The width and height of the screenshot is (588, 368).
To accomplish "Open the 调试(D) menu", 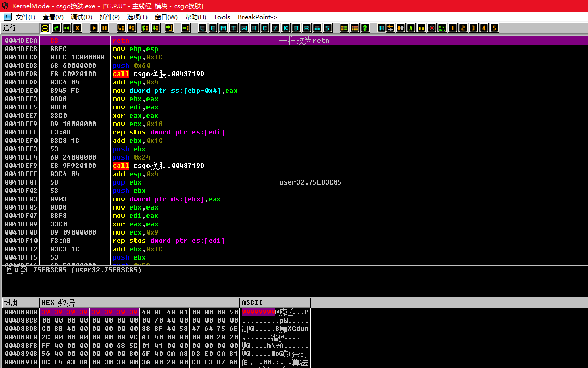I will [81, 17].
